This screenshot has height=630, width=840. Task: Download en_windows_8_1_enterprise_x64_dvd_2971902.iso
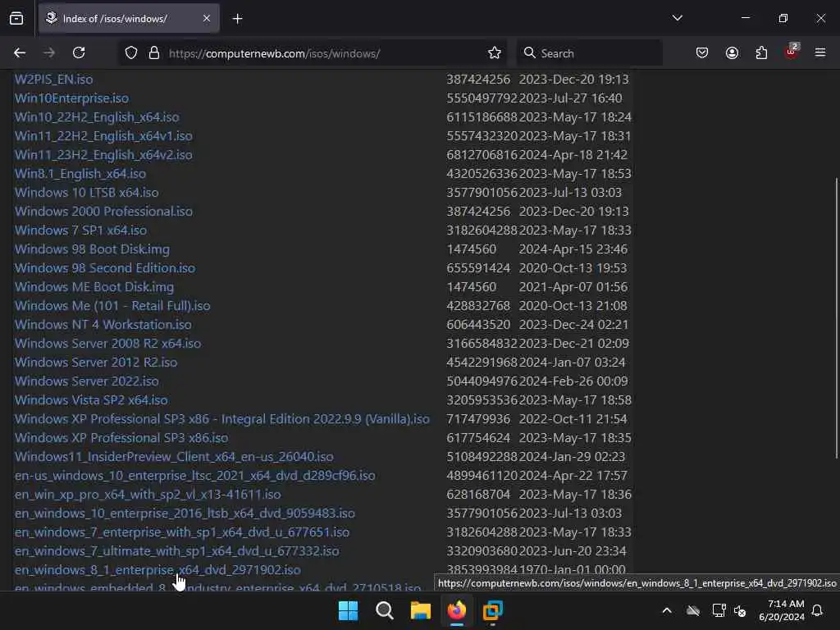pos(157,569)
